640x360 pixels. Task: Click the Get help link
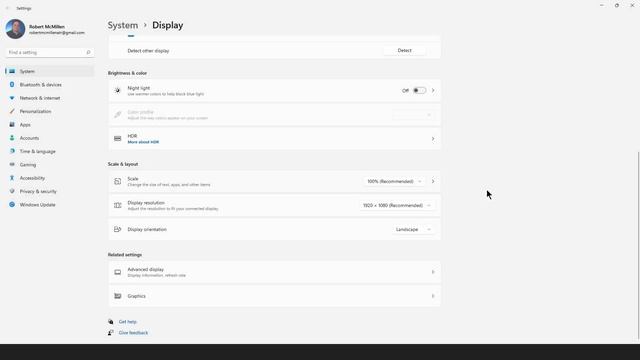[x=128, y=322]
